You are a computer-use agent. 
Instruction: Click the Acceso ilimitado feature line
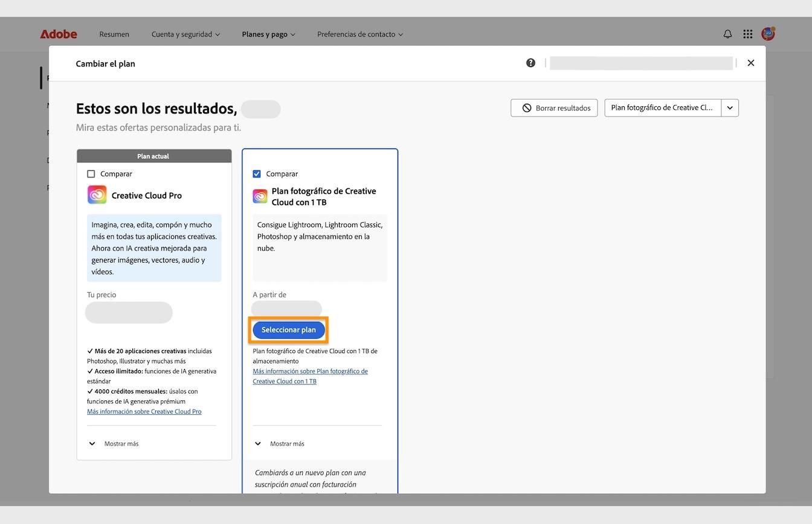pos(152,376)
